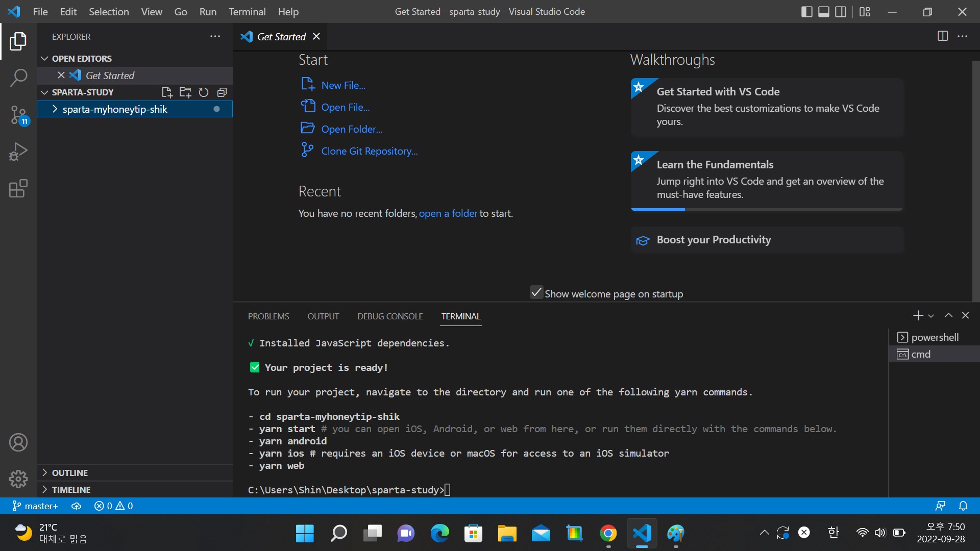This screenshot has height=551, width=980.
Task: Click the Open File... link
Action: point(346,107)
